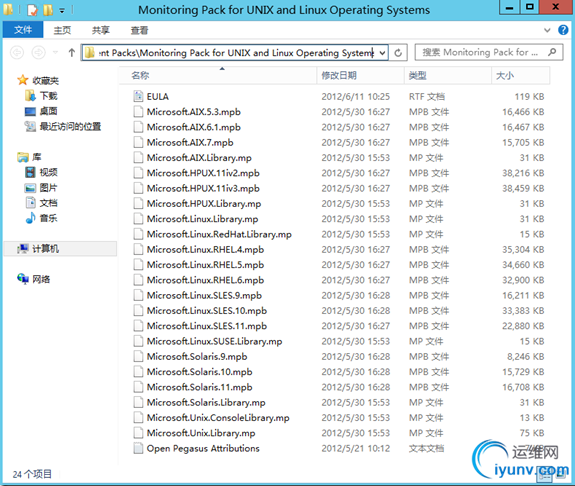Select Microsoft.AIX.7.mpb file icon

138,142
